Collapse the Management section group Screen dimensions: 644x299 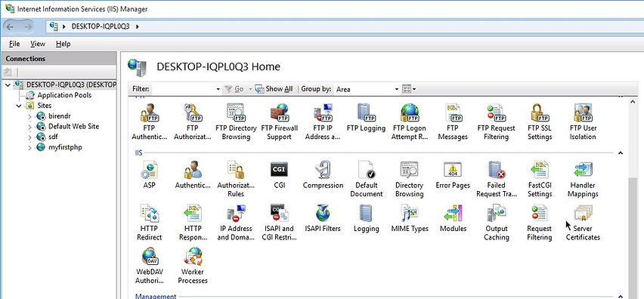[x=621, y=296]
